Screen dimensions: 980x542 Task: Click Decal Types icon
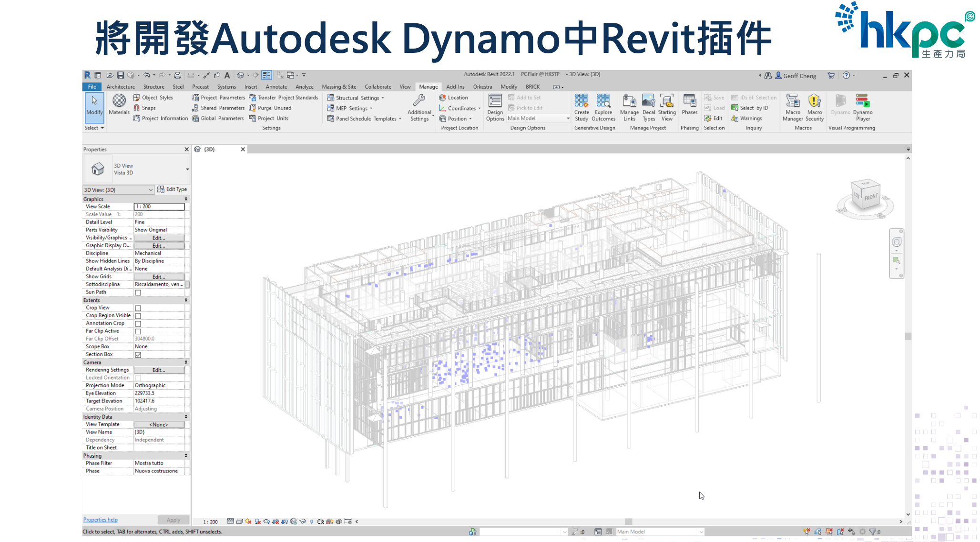649,108
